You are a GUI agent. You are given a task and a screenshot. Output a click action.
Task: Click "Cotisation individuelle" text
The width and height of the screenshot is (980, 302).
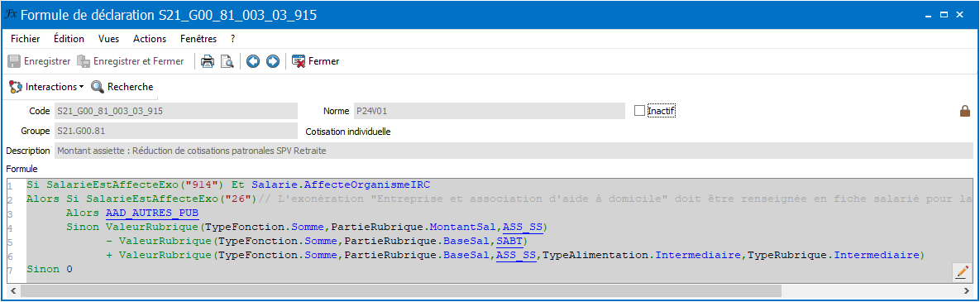click(348, 132)
